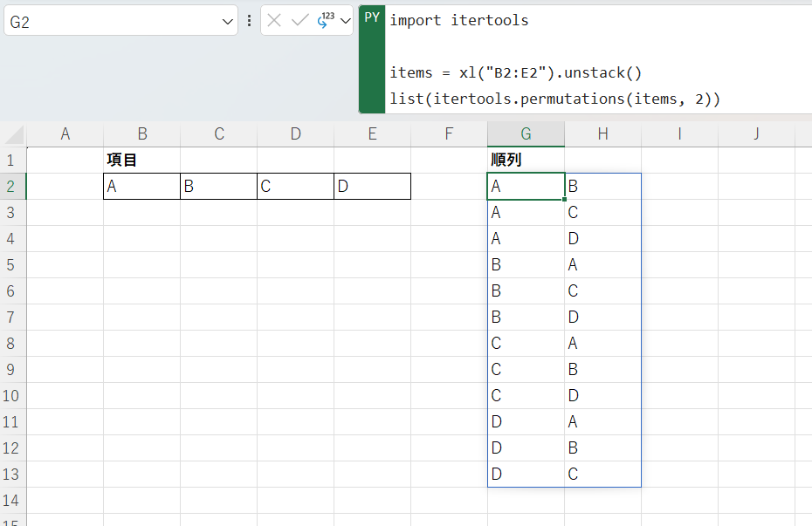This screenshot has width=812, height=526.
Task: Click cell H2 containing B
Action: (x=602, y=186)
